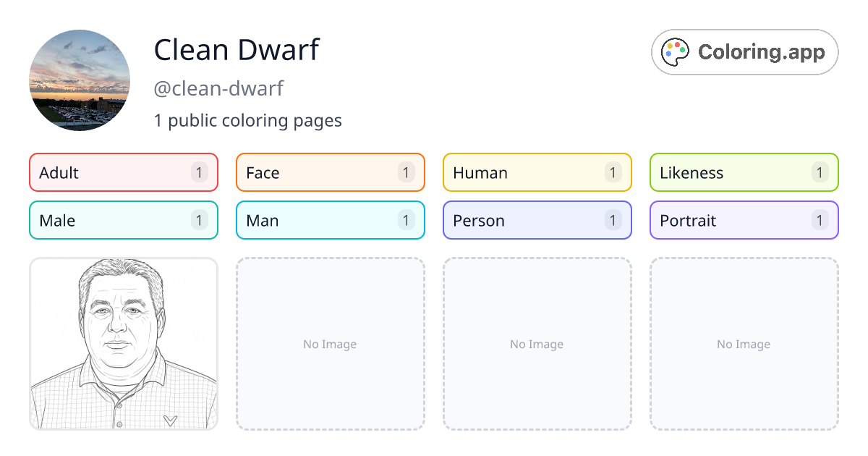The height and width of the screenshot is (456, 868).
Task: Click the Clean Dwarf profile name
Action: (237, 50)
